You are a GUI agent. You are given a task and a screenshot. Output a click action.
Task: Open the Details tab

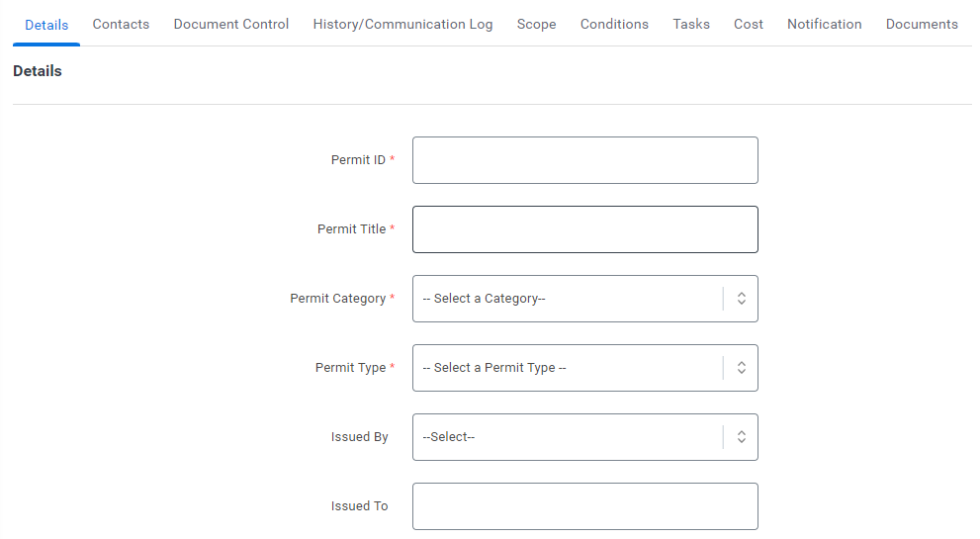click(46, 25)
